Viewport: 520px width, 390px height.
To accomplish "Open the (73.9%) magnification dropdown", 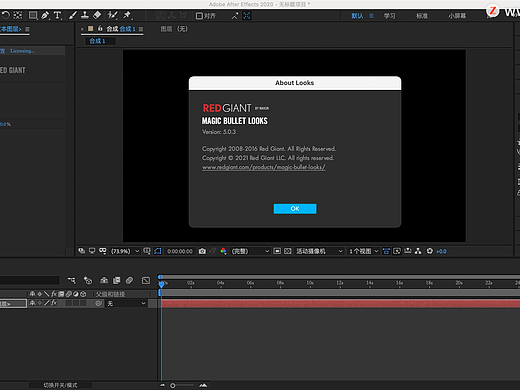I will [125, 251].
